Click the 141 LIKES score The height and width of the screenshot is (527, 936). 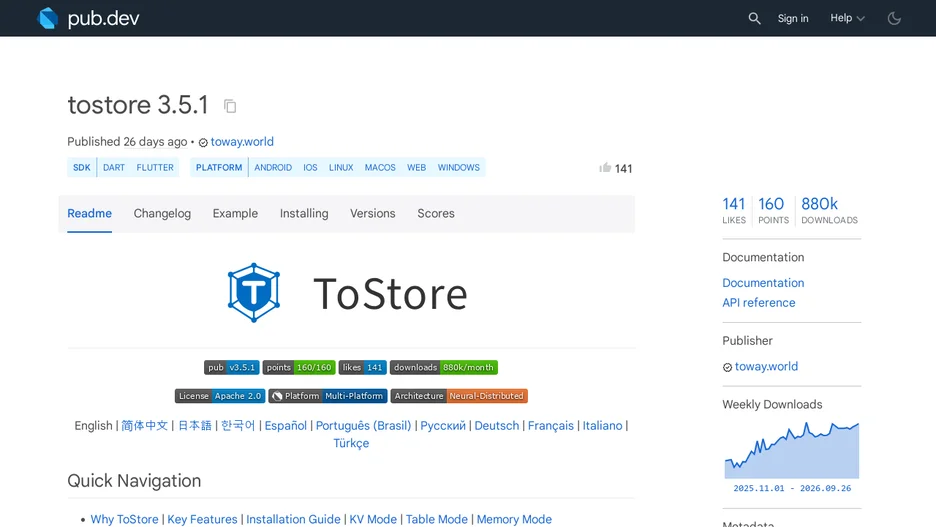(x=734, y=211)
